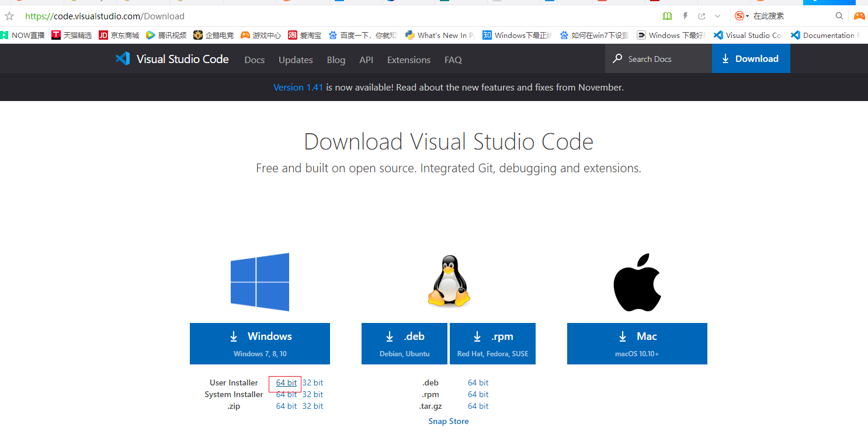Screen dimensions: 868x438
Task: Open 如何在win7下设置 bookmark
Action: click(x=594, y=35)
